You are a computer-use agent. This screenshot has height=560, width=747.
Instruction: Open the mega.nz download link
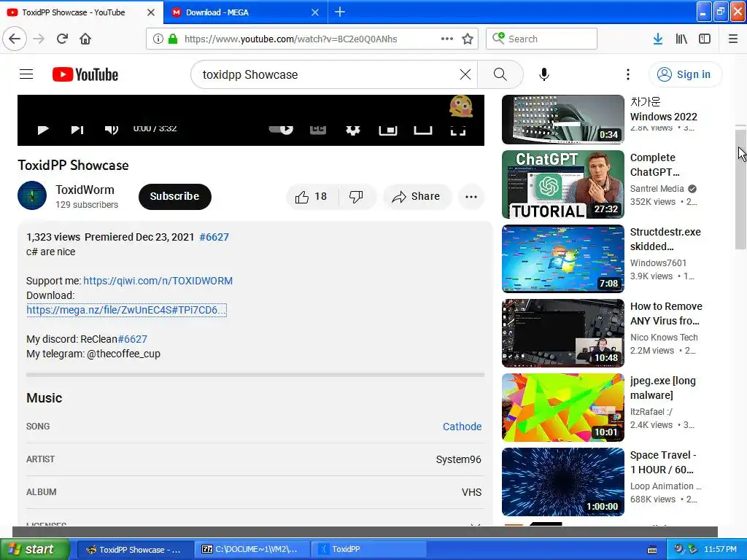[x=126, y=310]
